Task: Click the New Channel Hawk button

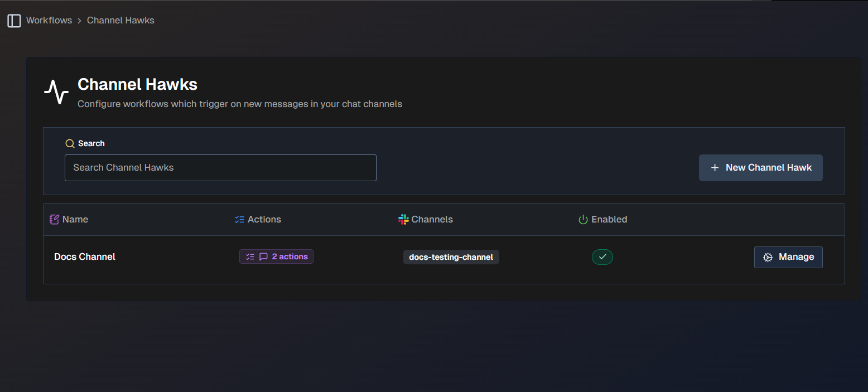Action: (760, 167)
